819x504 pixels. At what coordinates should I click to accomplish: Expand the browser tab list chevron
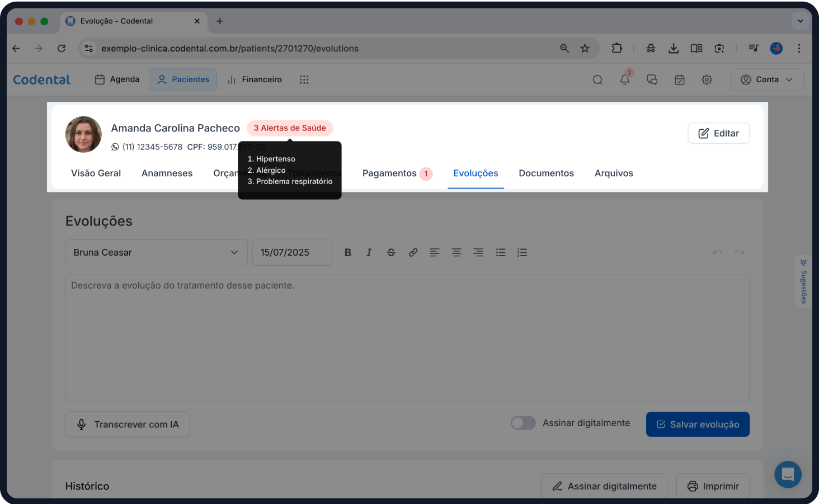pos(800,21)
